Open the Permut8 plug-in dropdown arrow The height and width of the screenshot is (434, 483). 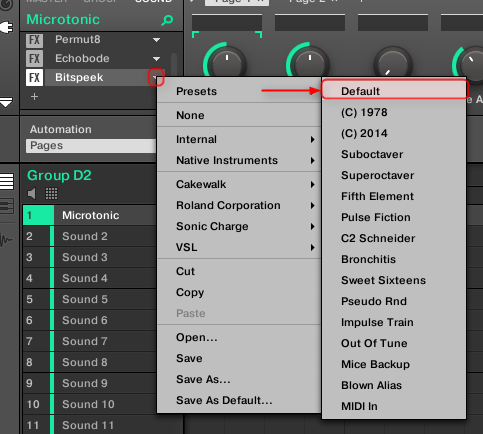pos(156,40)
